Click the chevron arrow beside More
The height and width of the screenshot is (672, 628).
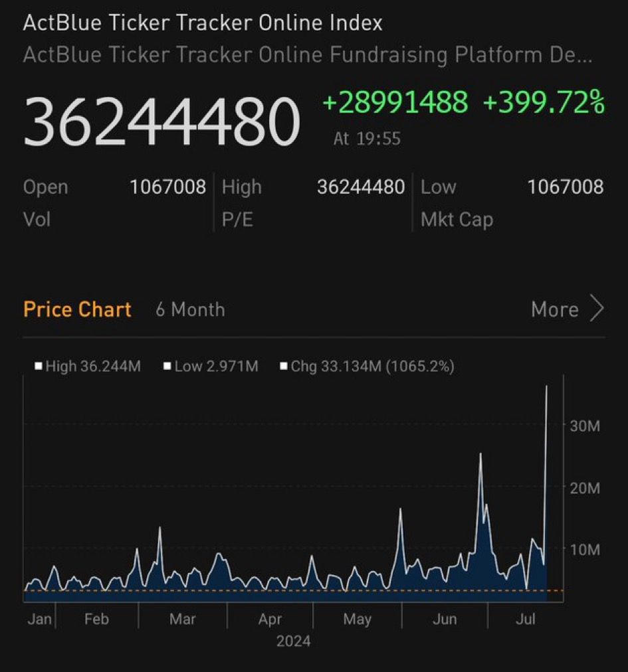pyautogui.click(x=596, y=309)
